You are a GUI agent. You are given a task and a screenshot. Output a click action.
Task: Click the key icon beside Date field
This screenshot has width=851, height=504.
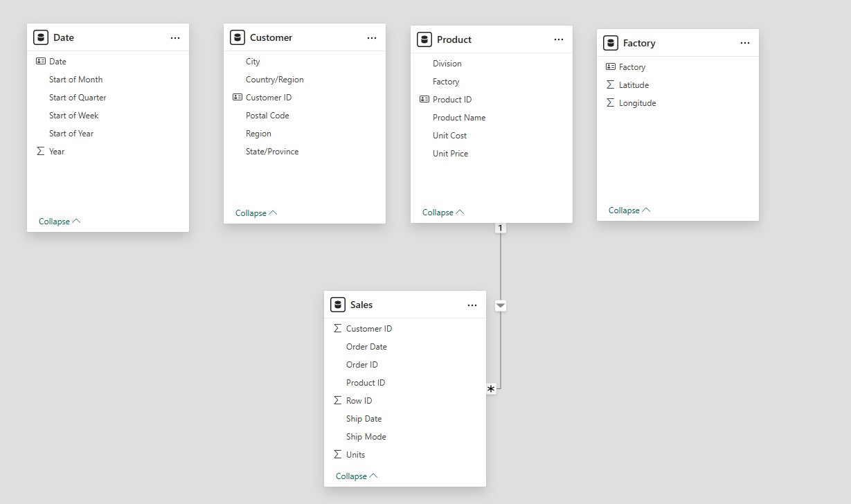click(41, 62)
